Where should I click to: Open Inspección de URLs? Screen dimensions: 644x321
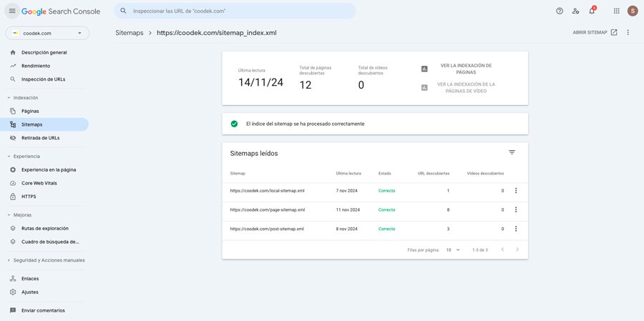pyautogui.click(x=44, y=79)
